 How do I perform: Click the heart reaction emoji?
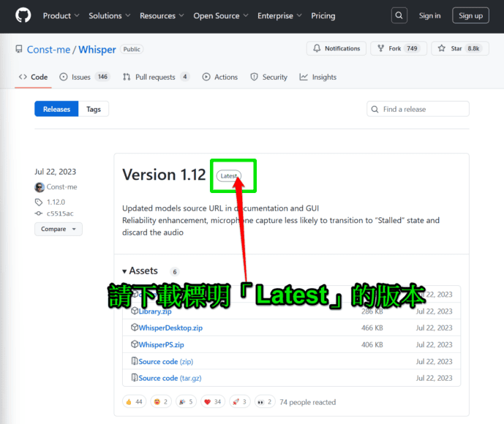pyautogui.click(x=213, y=401)
